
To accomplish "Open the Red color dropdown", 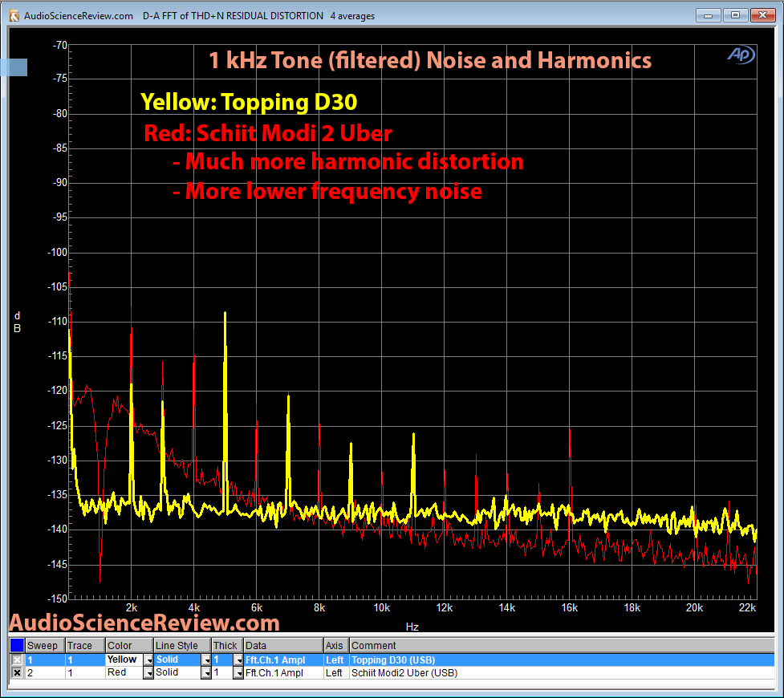I will [148, 673].
